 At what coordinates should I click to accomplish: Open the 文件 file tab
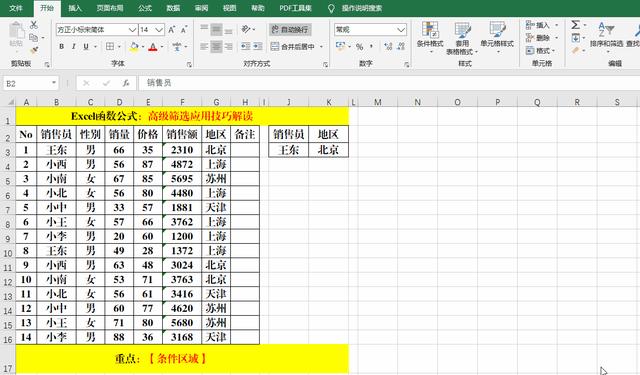click(x=16, y=8)
